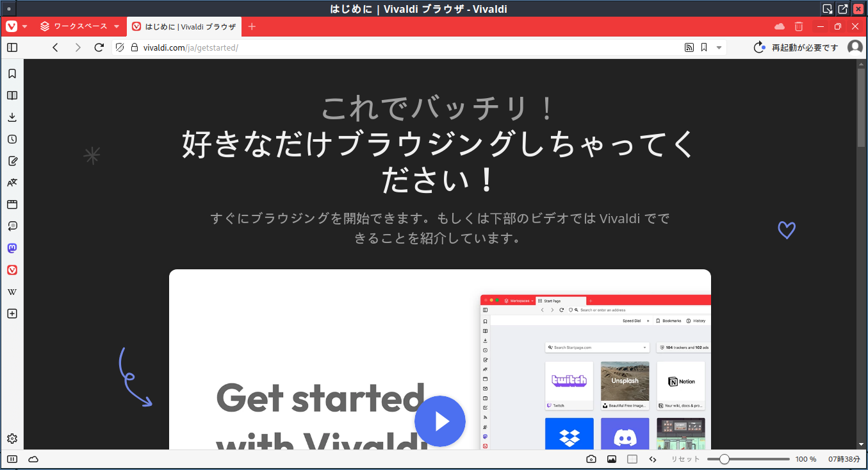This screenshot has width=868, height=470.
Task: Add a new web panel
Action: click(12, 314)
